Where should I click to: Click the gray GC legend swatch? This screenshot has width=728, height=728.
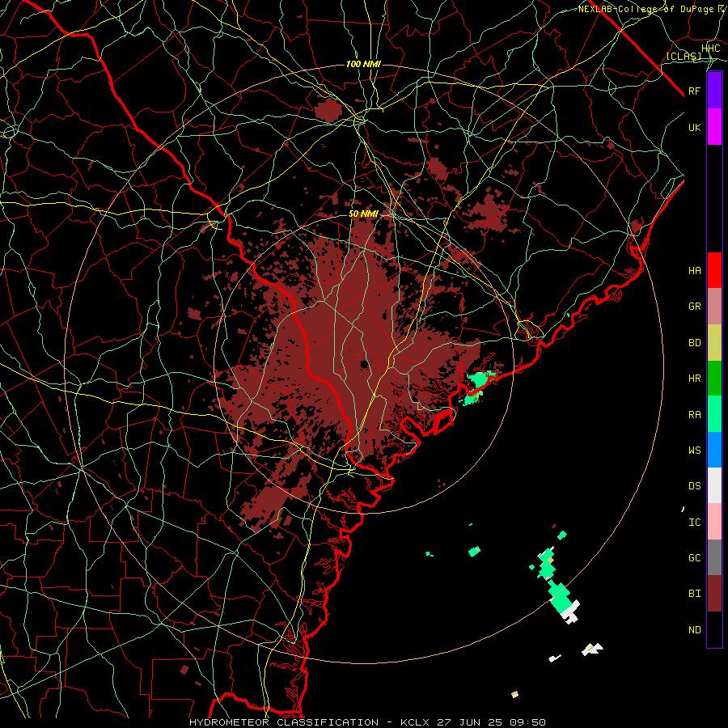[x=714, y=557]
